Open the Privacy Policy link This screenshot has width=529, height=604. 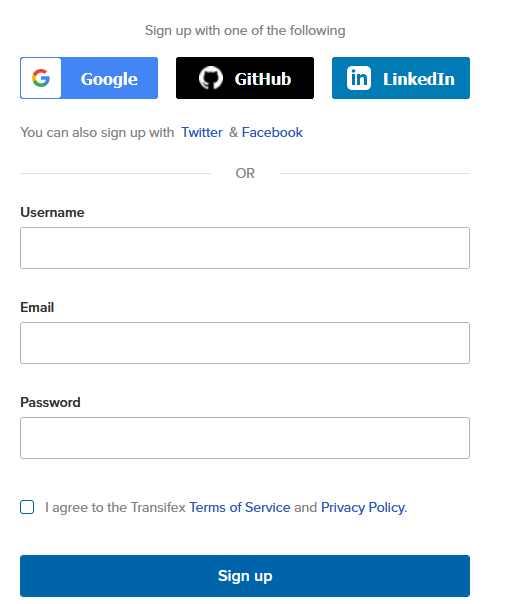(x=363, y=507)
